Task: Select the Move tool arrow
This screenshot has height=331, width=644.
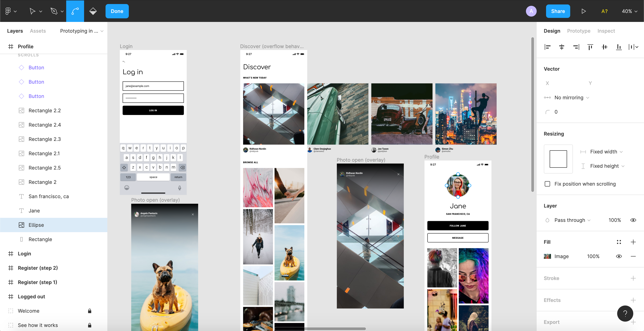Action: (32, 11)
